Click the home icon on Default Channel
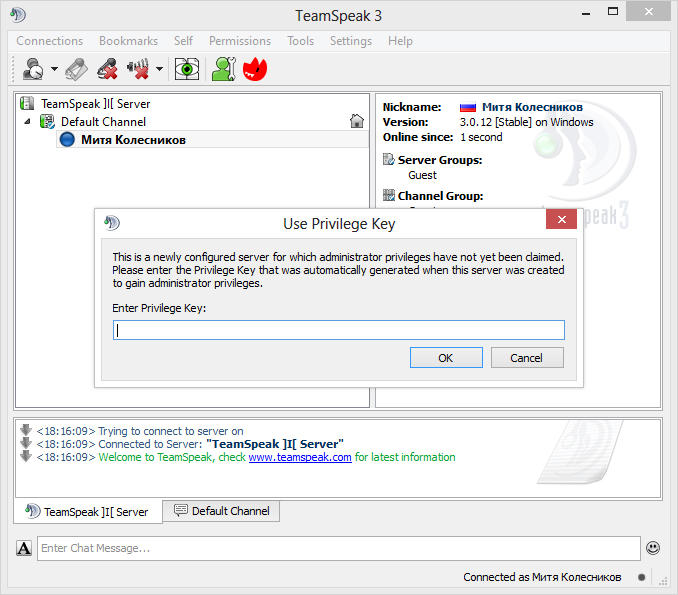Viewport: 678px width, 595px height. point(357,121)
